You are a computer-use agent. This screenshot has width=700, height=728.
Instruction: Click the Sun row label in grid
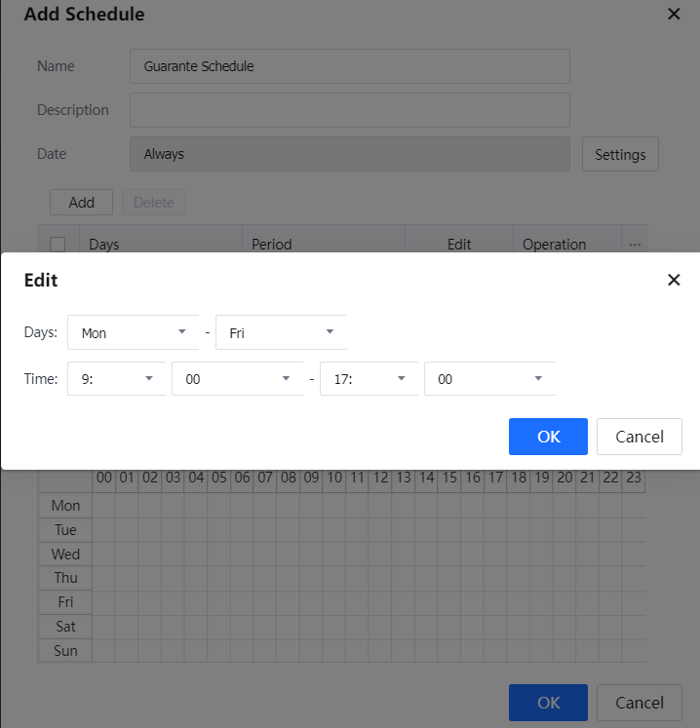coord(65,651)
